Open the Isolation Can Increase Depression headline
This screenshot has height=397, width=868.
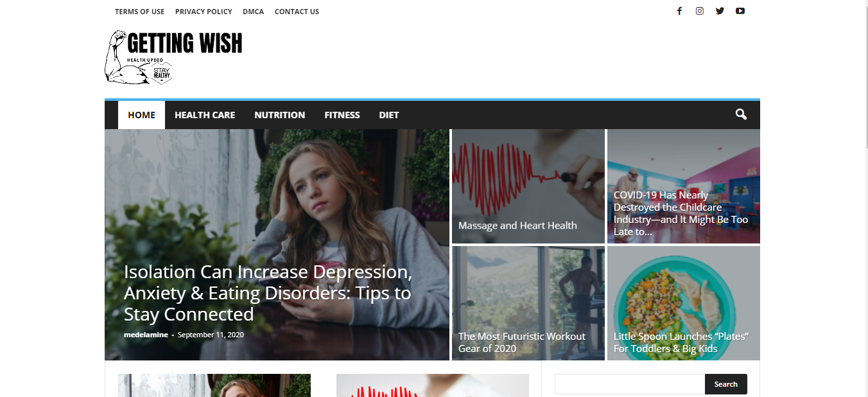(268, 293)
